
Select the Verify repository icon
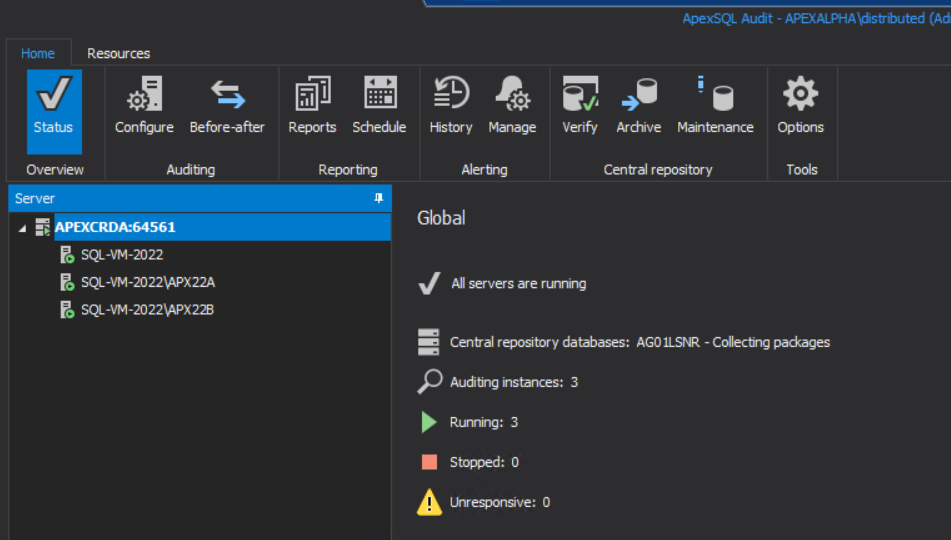[580, 93]
